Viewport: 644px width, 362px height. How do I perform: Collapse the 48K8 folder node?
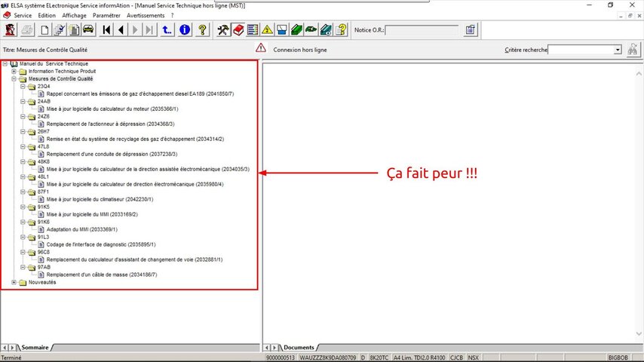[23, 162]
